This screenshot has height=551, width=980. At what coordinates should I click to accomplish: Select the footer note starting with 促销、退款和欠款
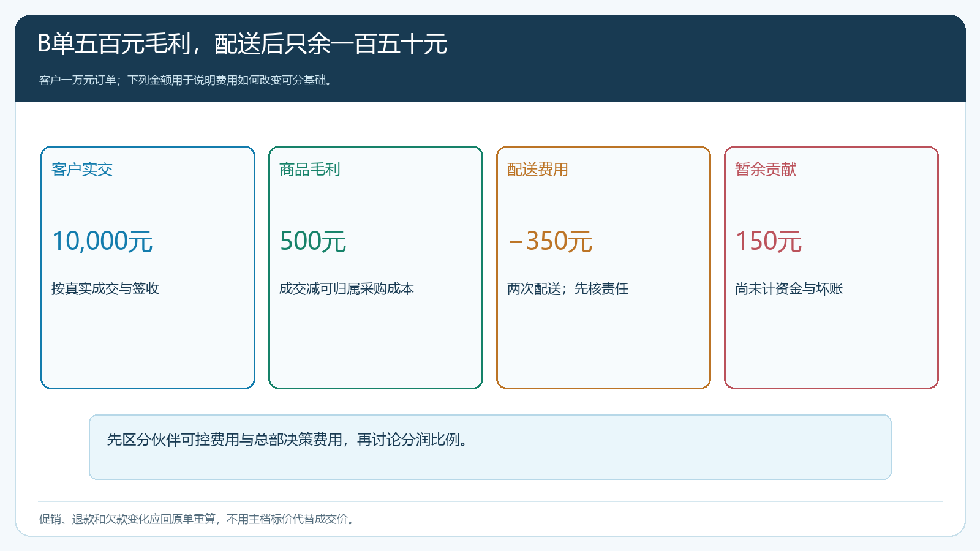tap(198, 519)
